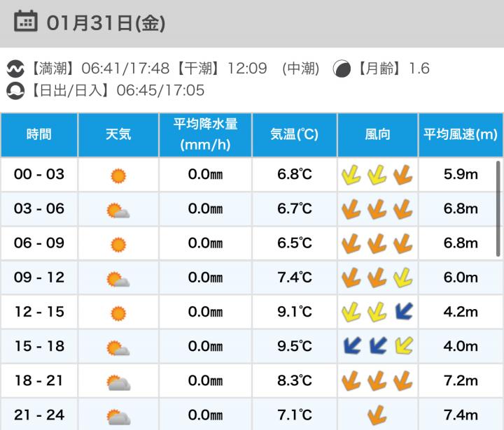Click the 15 - 18 time cell

coord(39,346)
